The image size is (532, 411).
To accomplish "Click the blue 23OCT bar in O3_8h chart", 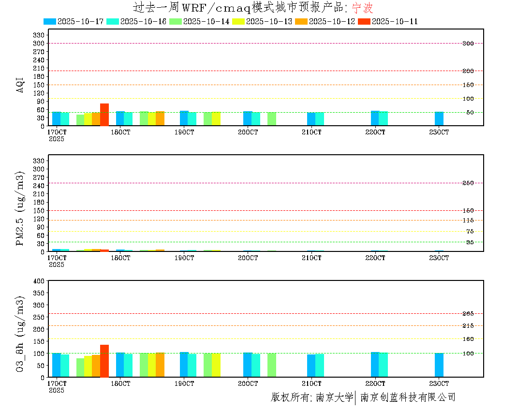I will [439, 365].
